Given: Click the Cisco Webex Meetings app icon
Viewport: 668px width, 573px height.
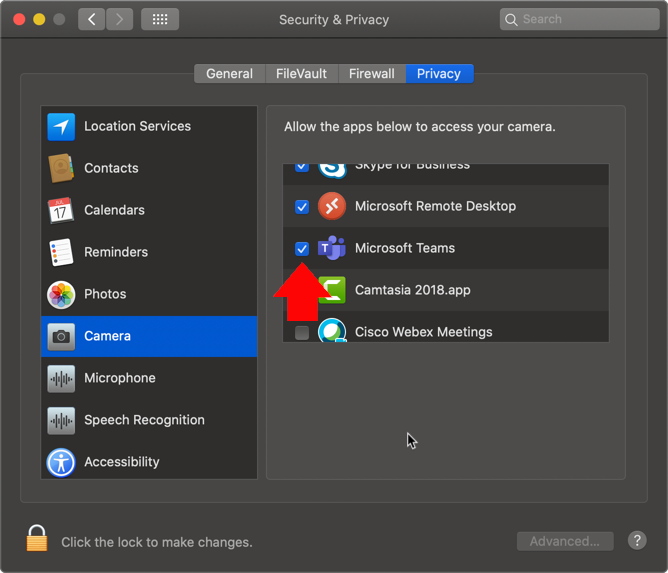Looking at the screenshot, I should tap(332, 330).
